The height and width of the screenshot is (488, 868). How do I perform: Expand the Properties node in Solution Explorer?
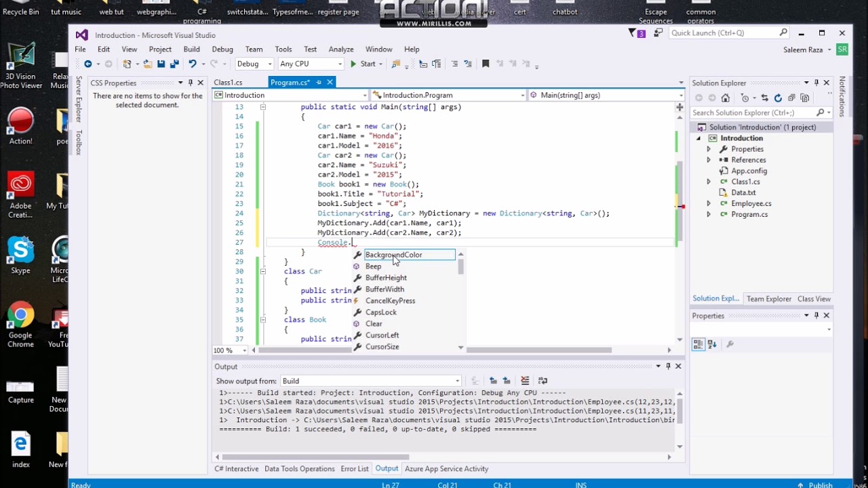point(709,149)
